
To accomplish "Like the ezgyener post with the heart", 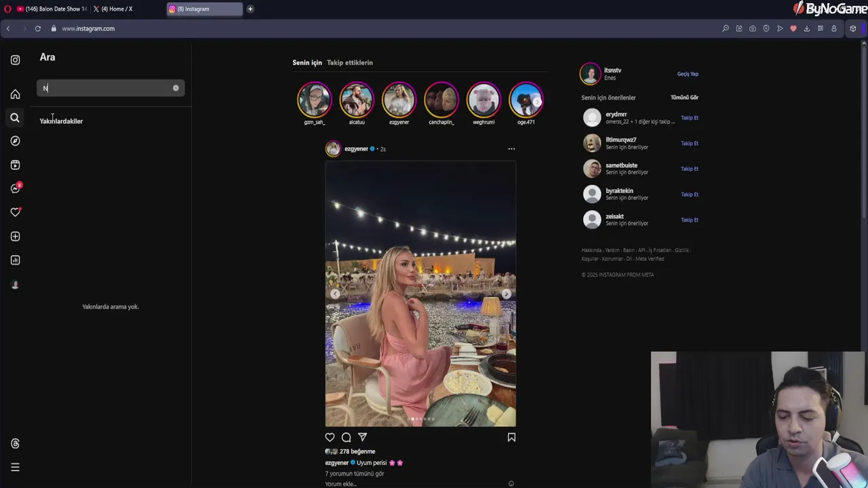I will [x=330, y=437].
